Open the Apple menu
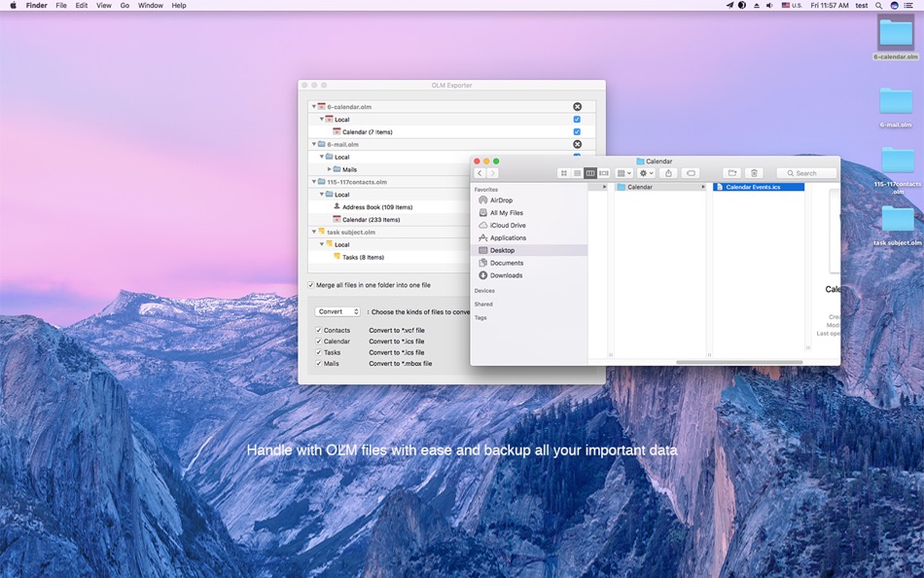The height and width of the screenshot is (578, 924). pyautogui.click(x=13, y=5)
